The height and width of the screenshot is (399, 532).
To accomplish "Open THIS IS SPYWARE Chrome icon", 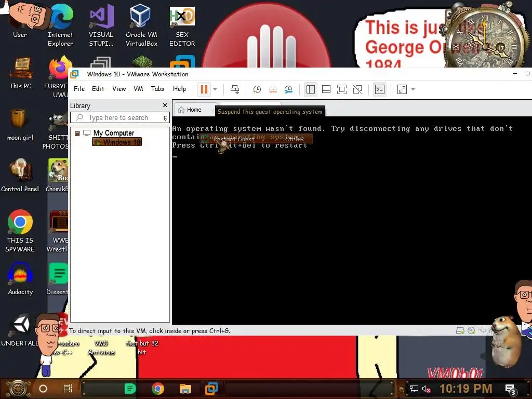I will (20, 231).
